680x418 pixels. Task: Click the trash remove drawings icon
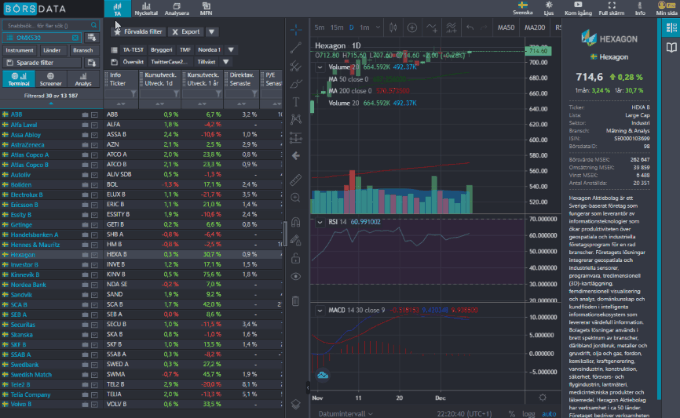click(296, 300)
